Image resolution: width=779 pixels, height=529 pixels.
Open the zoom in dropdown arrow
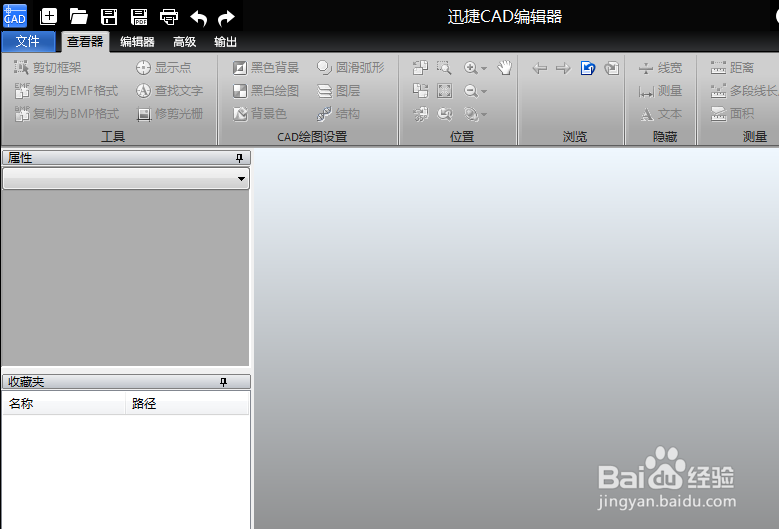click(484, 68)
